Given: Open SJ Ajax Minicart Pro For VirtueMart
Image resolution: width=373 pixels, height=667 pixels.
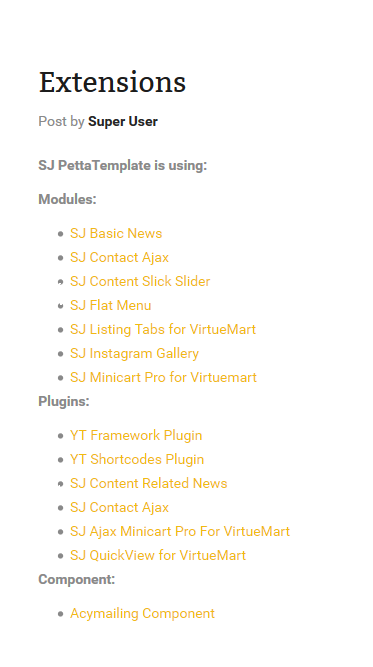Looking at the screenshot, I should click(180, 531).
